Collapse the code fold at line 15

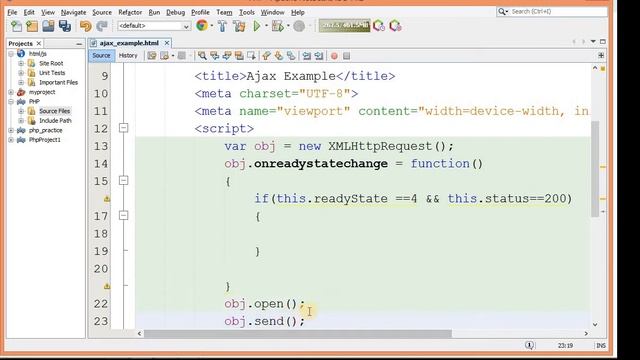123,180
